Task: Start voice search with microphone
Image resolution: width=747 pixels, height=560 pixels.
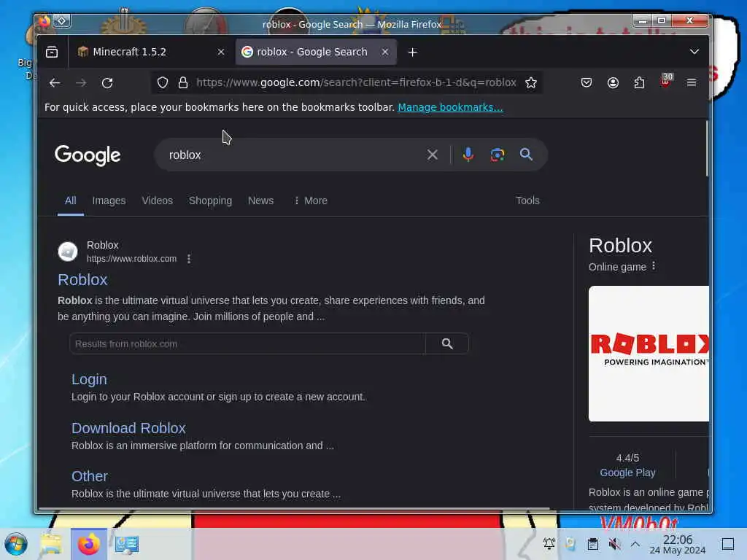Action: [468, 155]
